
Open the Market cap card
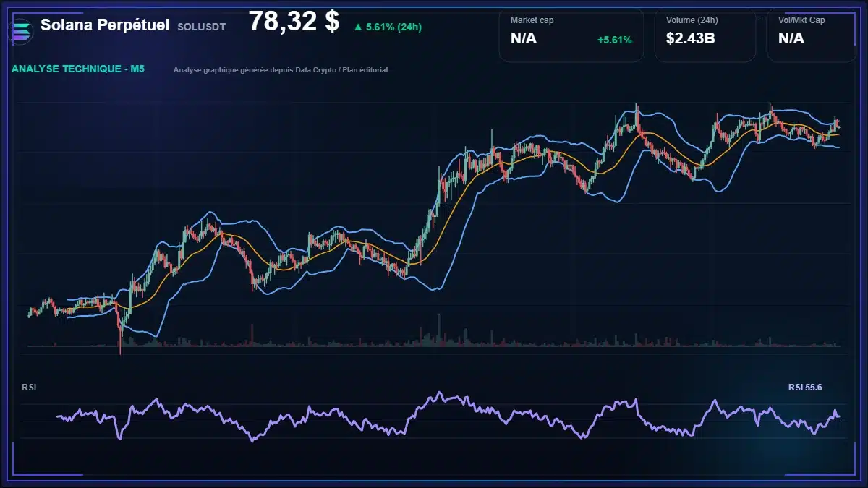click(x=571, y=34)
